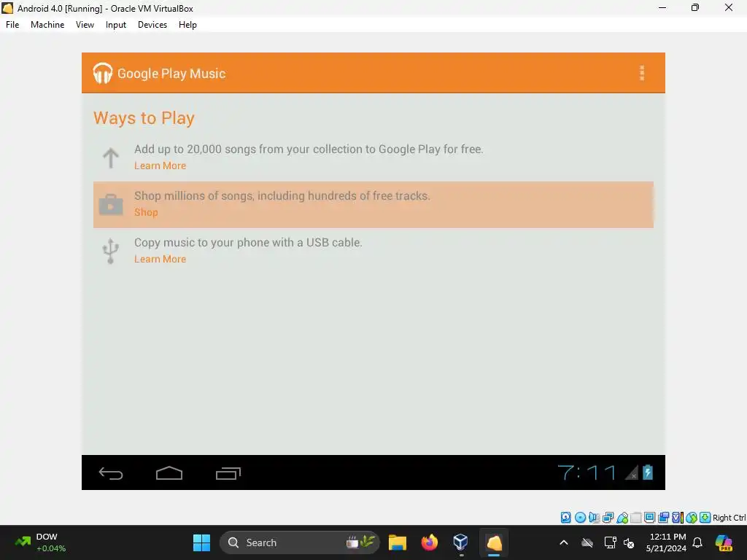This screenshot has width=747, height=560.
Task: Click the 7:11 Android clock
Action: 587,472
